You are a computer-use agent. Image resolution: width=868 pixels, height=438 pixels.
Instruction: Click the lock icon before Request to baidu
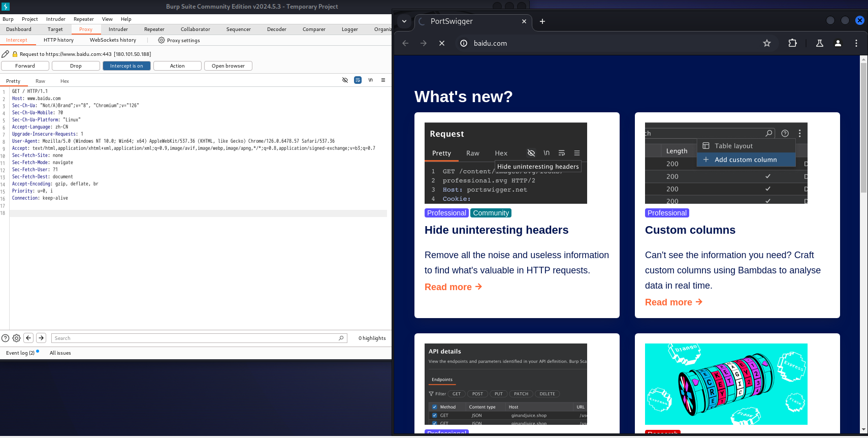click(x=15, y=54)
